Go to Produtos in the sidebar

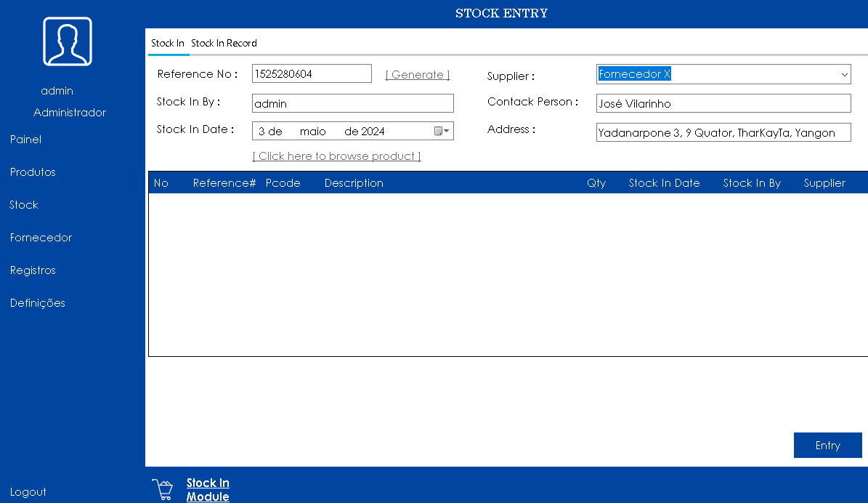coord(33,172)
